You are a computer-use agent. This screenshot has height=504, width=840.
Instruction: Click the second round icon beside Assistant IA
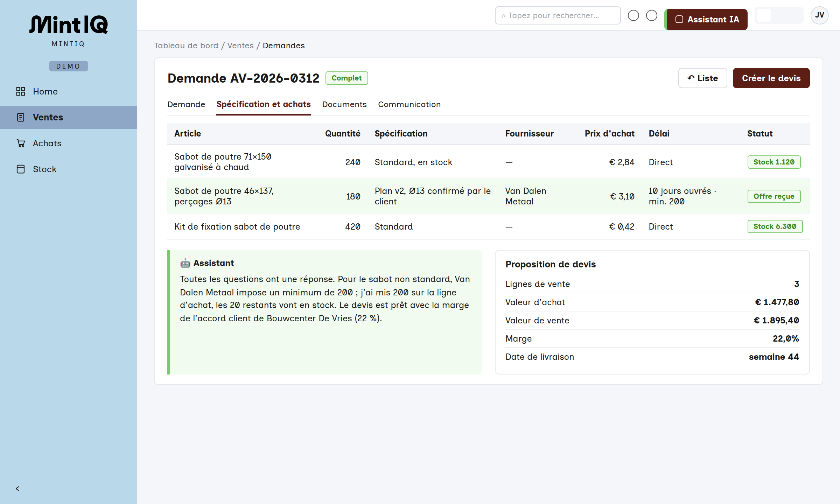point(651,15)
